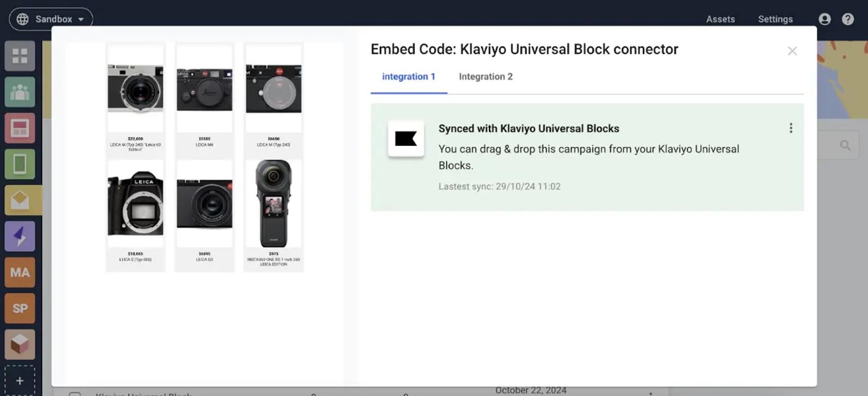Open the green mobile device sidebar icon

click(x=20, y=164)
